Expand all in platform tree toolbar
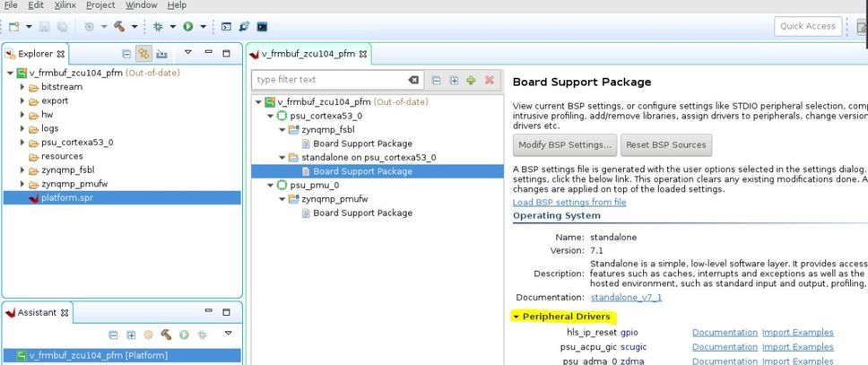868x365 pixels. (454, 81)
